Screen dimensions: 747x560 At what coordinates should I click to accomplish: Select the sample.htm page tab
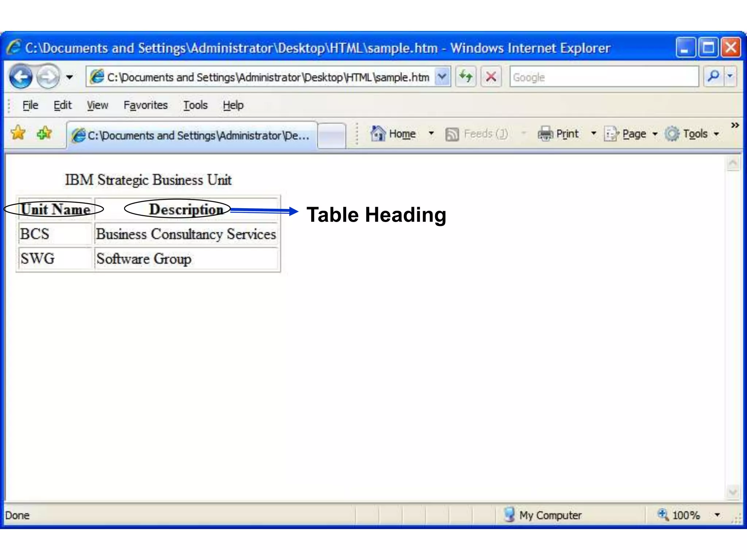click(x=192, y=136)
